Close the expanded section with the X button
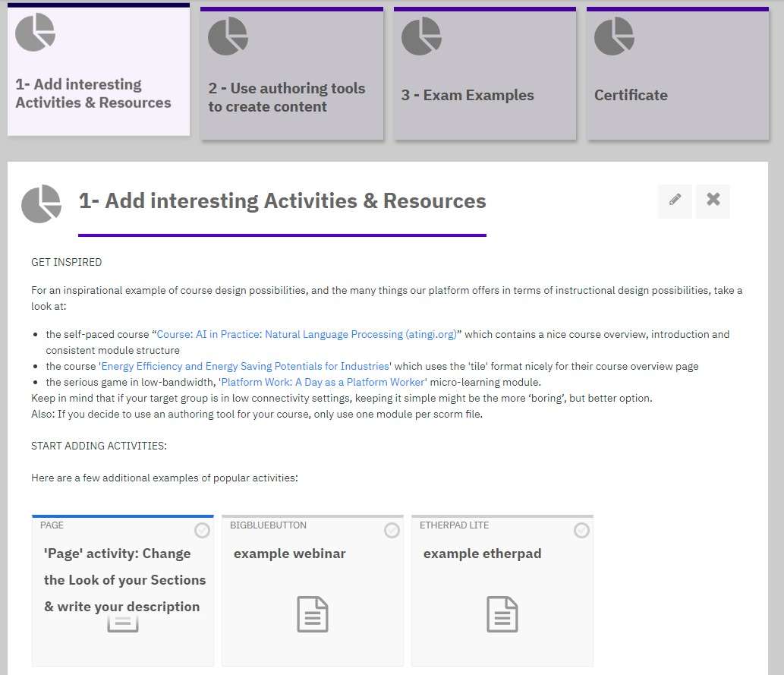 [x=713, y=201]
